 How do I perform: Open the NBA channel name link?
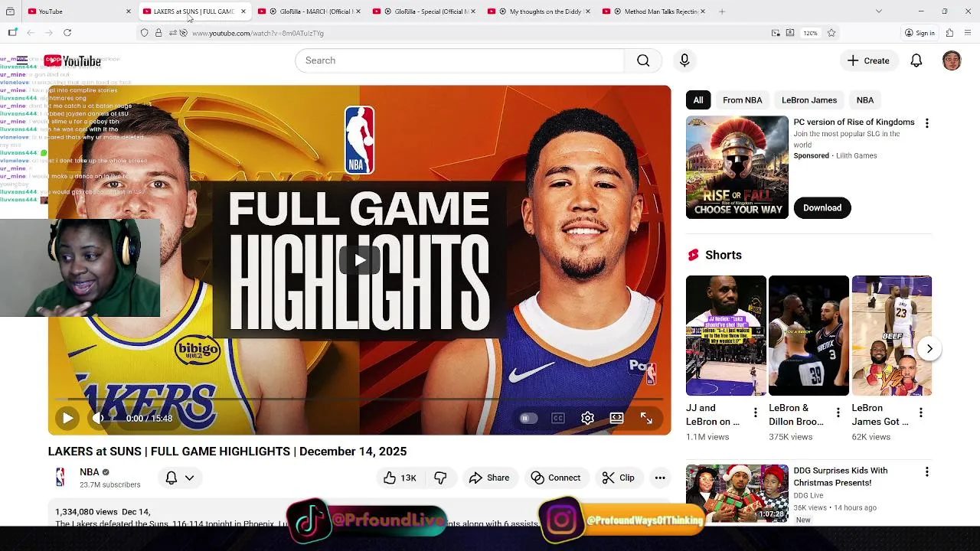tap(90, 472)
